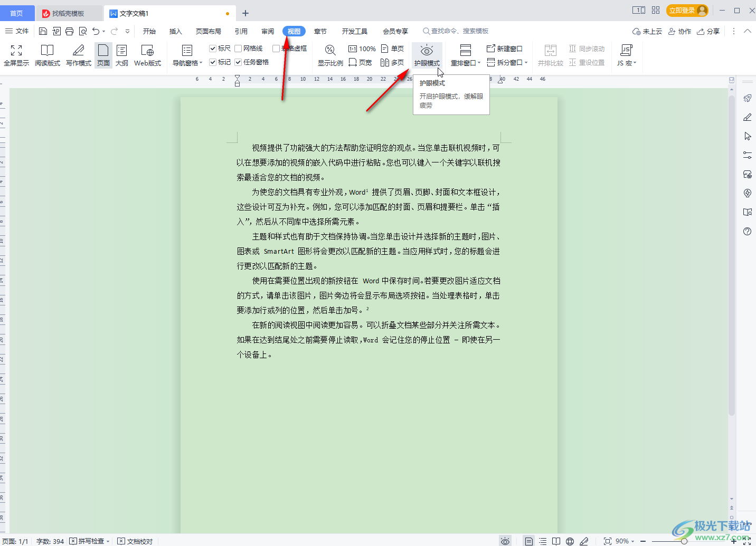The height and width of the screenshot is (546, 756).
Task: Switch to 阅读版式 reading layout
Action: pyautogui.click(x=48, y=55)
